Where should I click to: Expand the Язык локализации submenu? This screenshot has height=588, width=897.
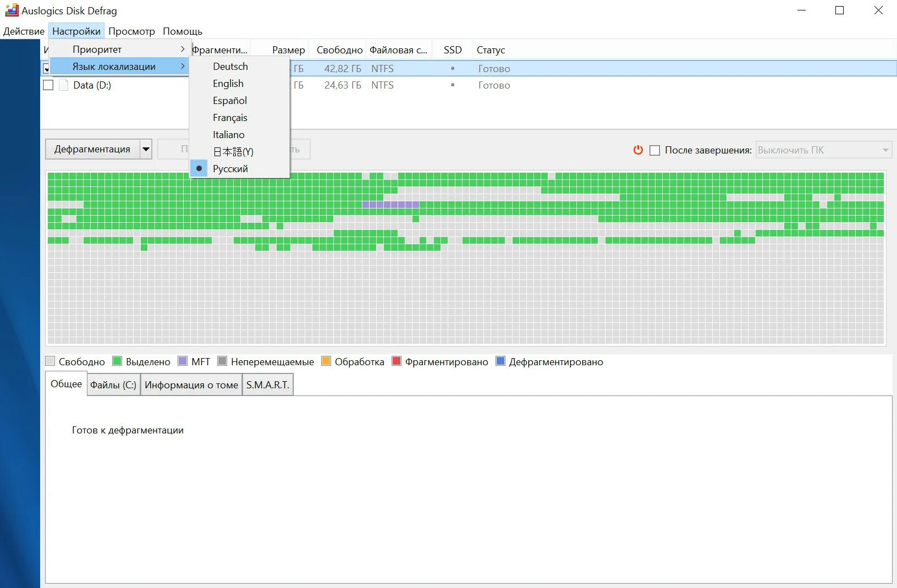tap(119, 66)
